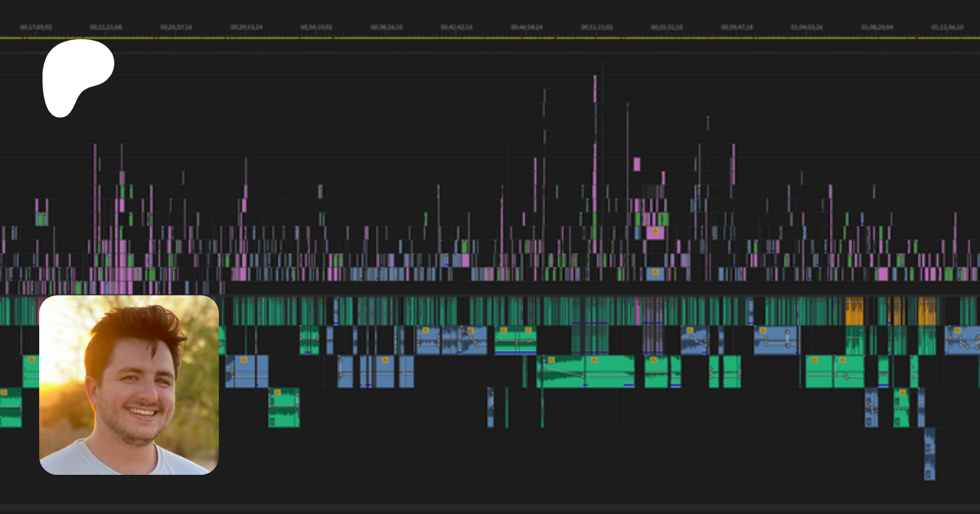The image size is (980, 514).
Task: Select the first orange audio clip
Action: coord(854,312)
